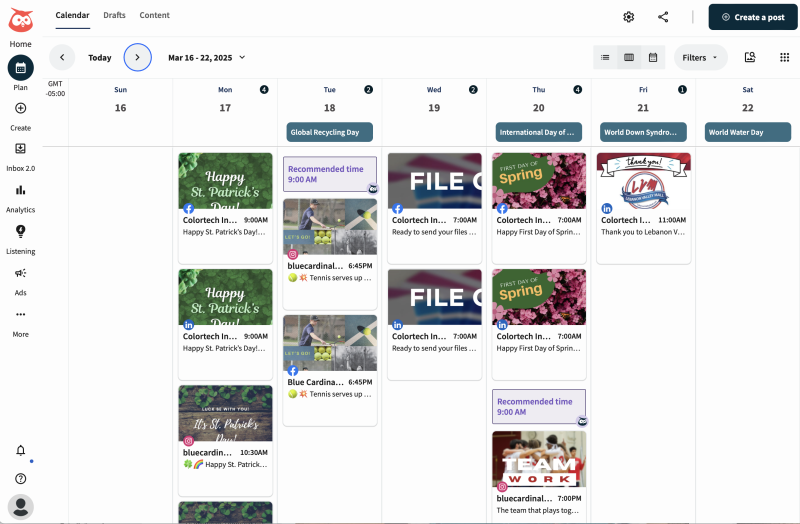Screen dimensions: 800x524
Task: Click the Today button
Action: (x=99, y=58)
